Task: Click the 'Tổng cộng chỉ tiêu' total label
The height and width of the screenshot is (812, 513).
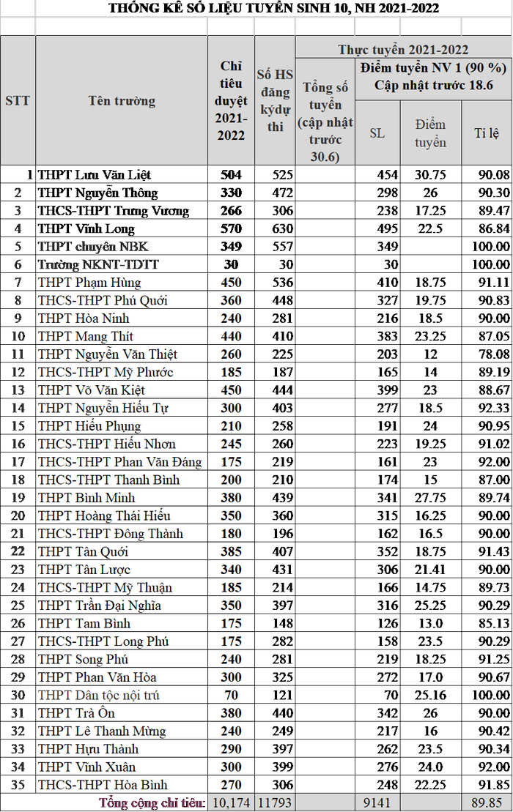Action: 152,803
